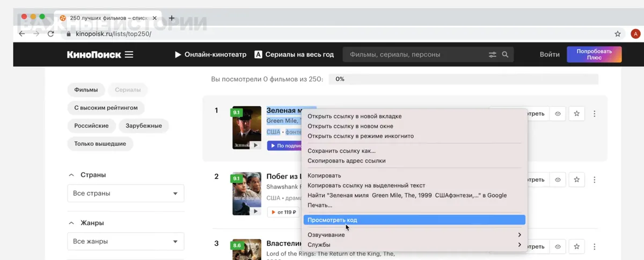644x260 pixels.
Task: Close the 250 лучших фильмов tab
Action: point(156,18)
